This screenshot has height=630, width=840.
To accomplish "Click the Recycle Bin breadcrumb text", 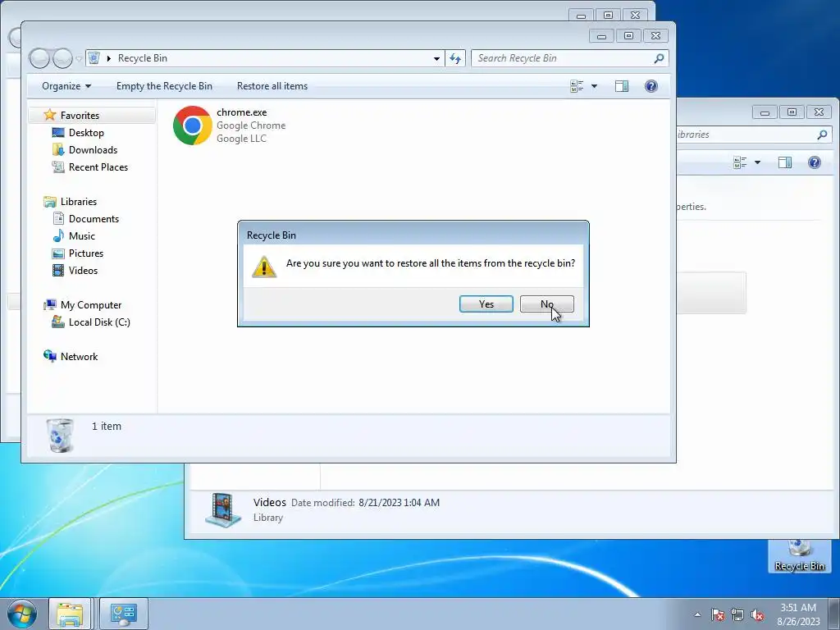I will (143, 58).
